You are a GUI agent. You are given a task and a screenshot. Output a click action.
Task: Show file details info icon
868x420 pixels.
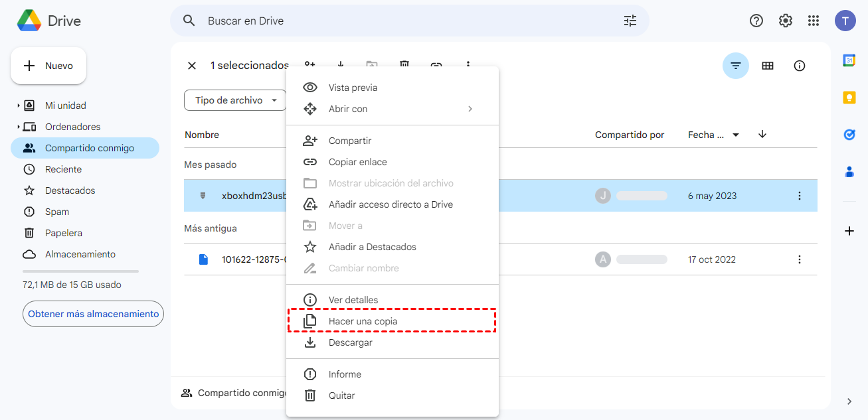click(x=800, y=66)
